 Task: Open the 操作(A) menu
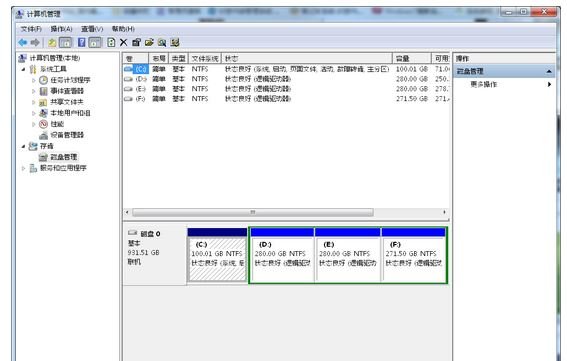coord(61,29)
